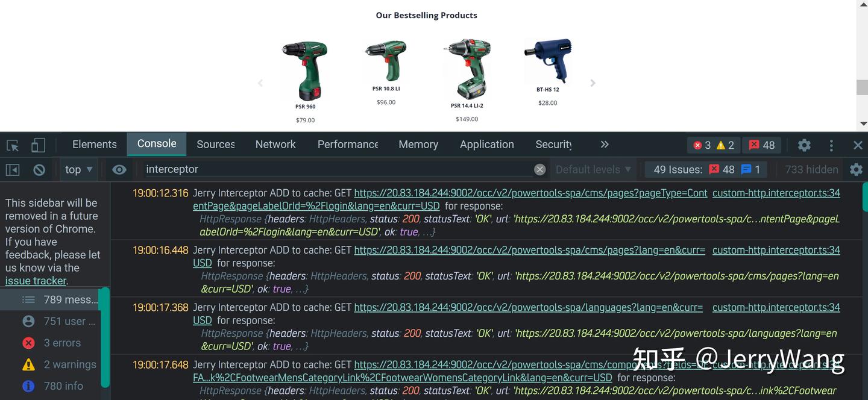Open the PSR 960 drill product image

click(x=305, y=70)
